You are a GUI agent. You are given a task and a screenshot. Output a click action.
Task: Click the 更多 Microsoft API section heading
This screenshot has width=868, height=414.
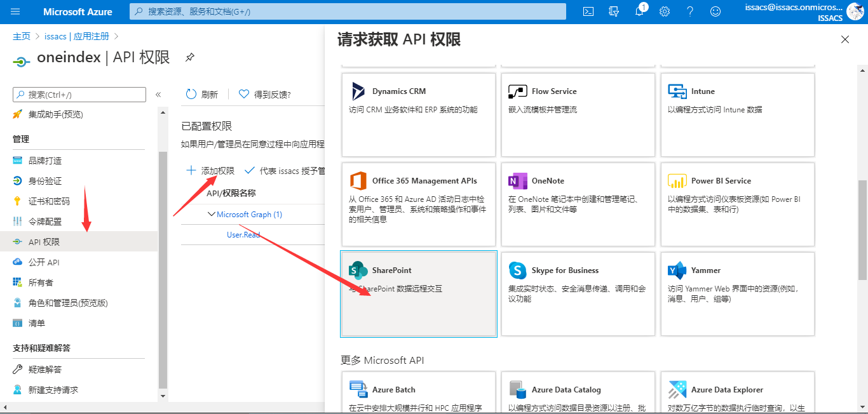382,360
